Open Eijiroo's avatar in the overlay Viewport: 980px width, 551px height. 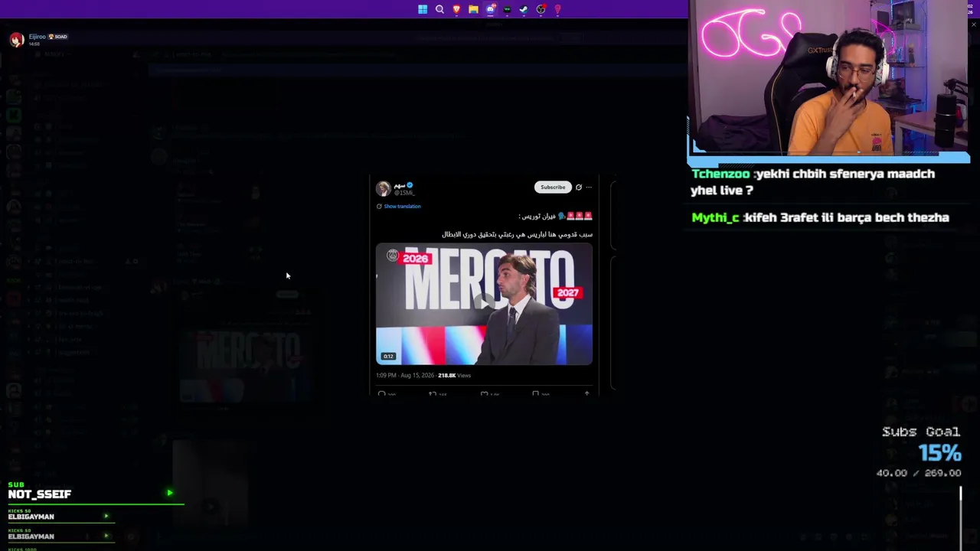[17, 40]
